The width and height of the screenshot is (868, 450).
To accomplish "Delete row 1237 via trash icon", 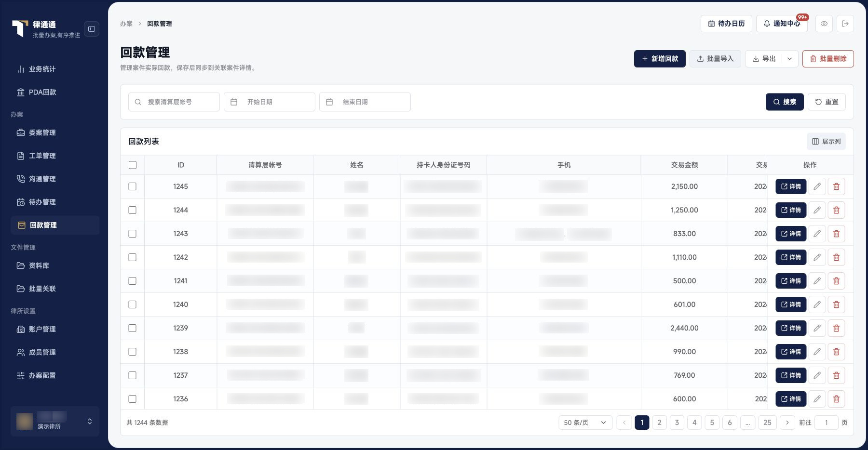I will 837,375.
